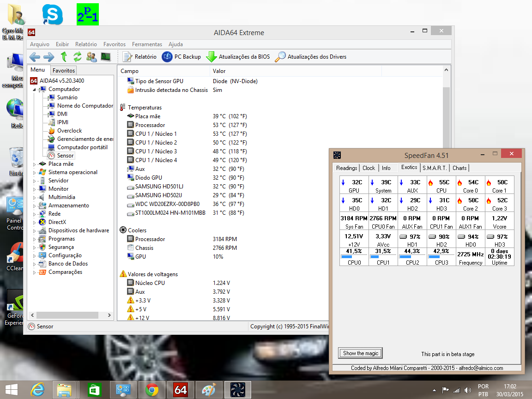Viewport: 532px width, 399px height.
Task: Click the monitor graph toolbar icon
Action: (x=106, y=57)
